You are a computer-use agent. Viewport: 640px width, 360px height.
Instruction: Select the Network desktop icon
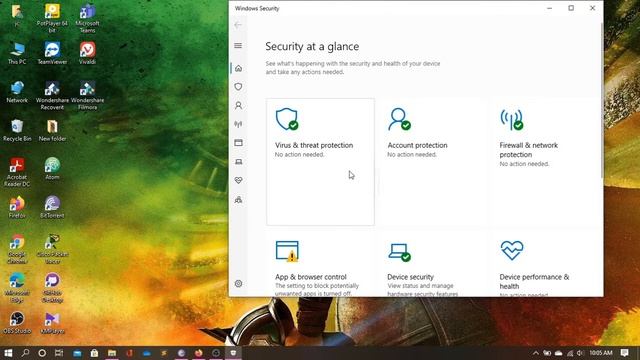pyautogui.click(x=17, y=92)
